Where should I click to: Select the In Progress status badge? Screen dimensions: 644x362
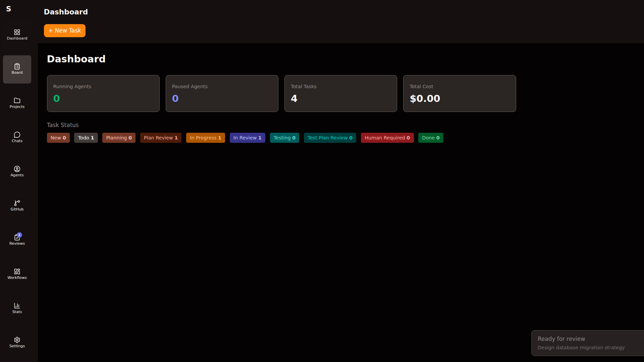click(205, 138)
